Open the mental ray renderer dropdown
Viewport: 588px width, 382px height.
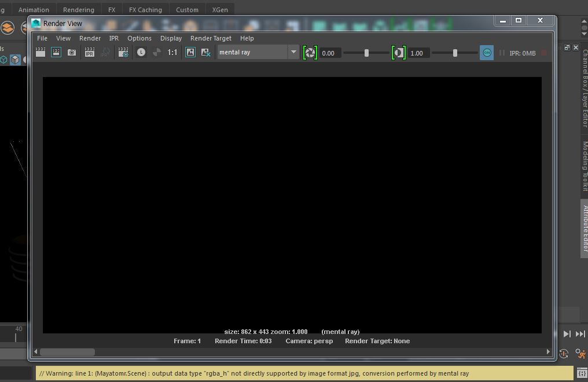tap(258, 53)
